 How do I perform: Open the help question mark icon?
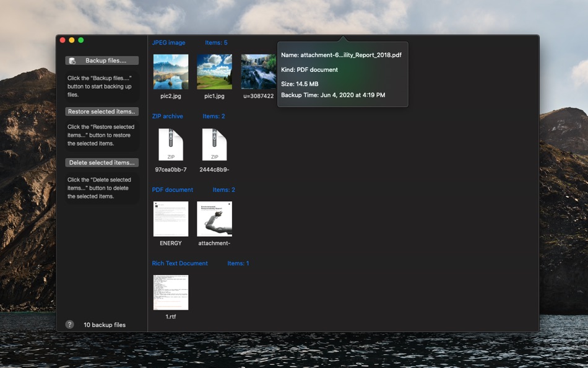[69, 325]
